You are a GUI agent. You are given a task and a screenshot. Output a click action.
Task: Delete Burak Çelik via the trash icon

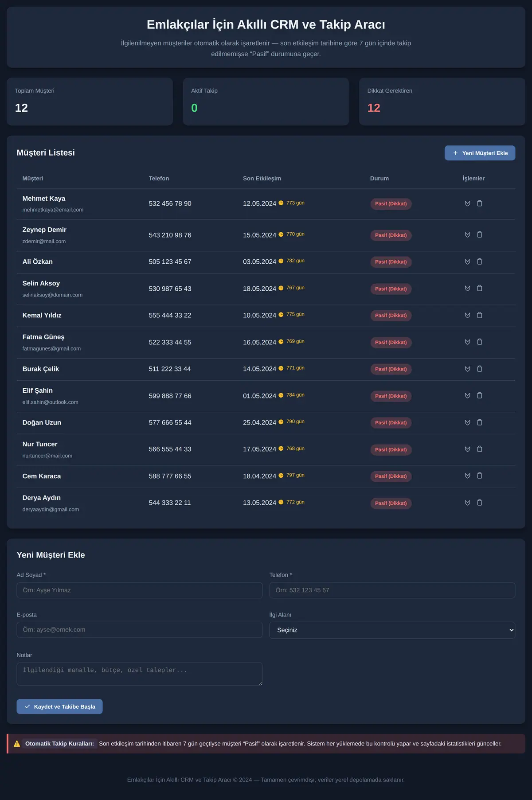click(x=480, y=369)
